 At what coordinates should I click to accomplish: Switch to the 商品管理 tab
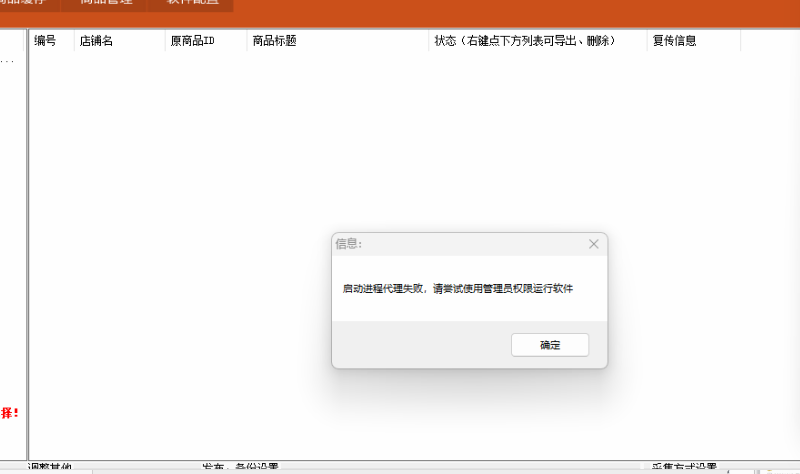[106, 3]
